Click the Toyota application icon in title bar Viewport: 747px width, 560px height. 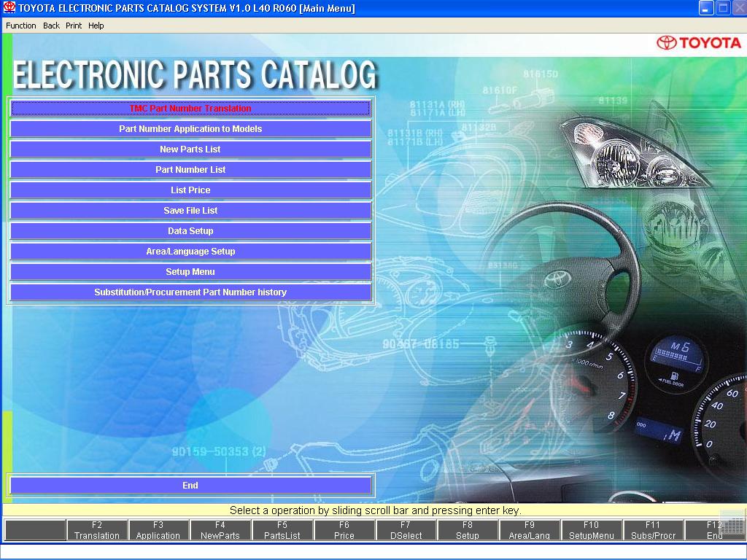[x=9, y=8]
